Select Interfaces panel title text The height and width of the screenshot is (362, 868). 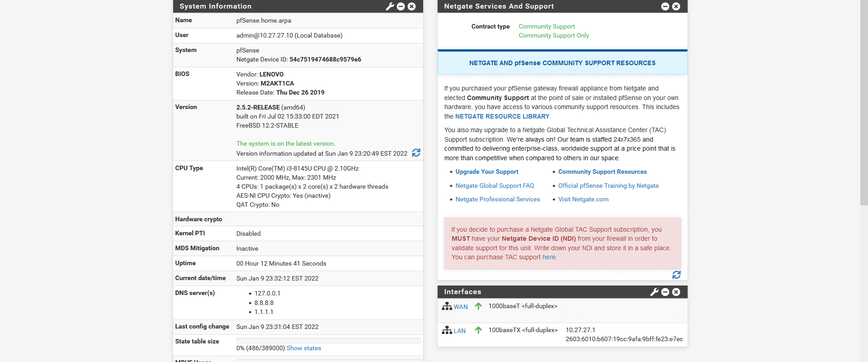coord(462,292)
